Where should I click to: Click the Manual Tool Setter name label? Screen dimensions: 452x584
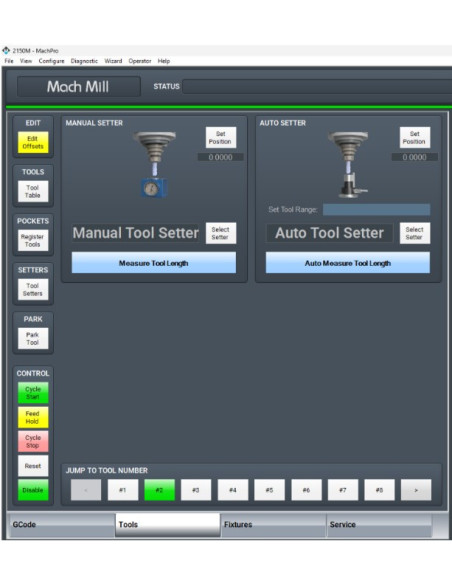pyautogui.click(x=136, y=233)
